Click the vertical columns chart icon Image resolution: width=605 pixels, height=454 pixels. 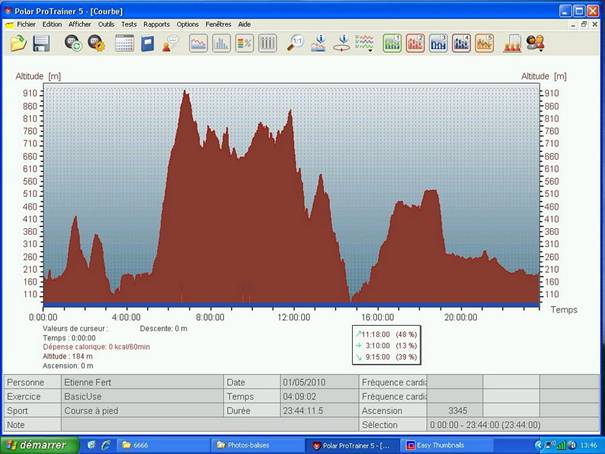[267, 43]
